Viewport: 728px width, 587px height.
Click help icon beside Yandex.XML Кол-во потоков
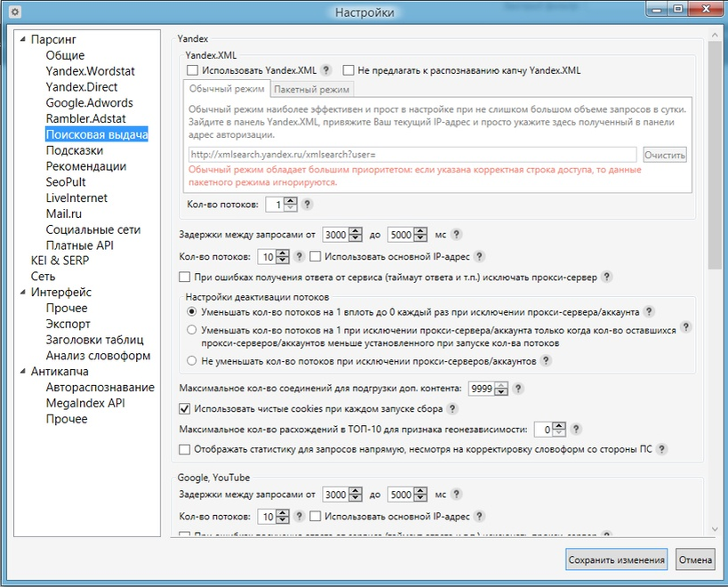point(307,204)
